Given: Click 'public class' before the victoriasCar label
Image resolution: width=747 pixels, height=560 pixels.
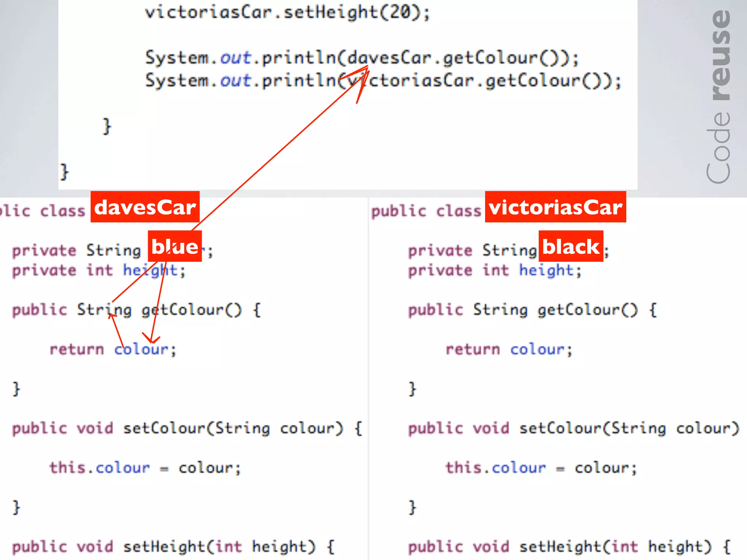Looking at the screenshot, I should [426, 211].
